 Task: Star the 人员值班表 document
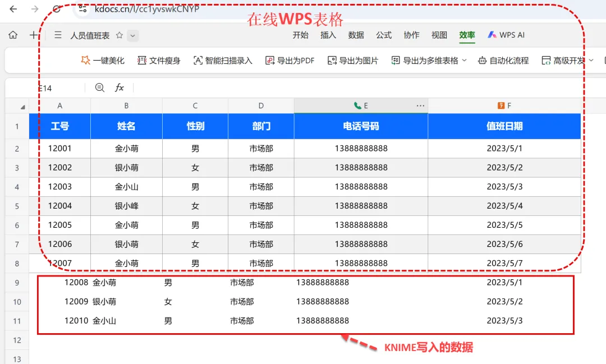pyautogui.click(x=120, y=35)
